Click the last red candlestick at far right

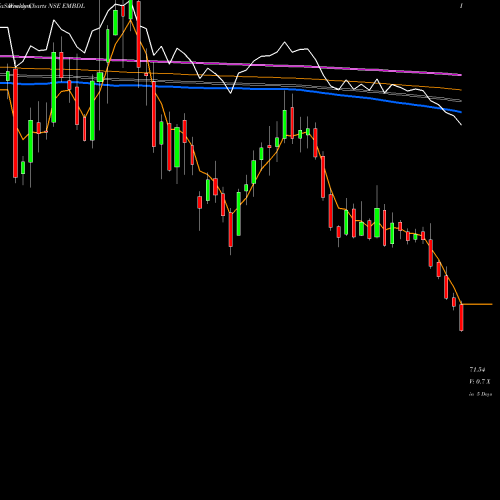click(x=461, y=317)
